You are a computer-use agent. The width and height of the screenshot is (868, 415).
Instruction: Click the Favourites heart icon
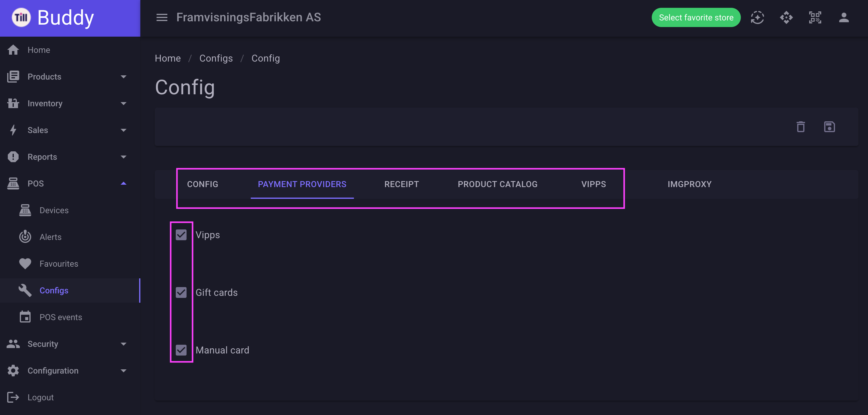click(x=25, y=264)
